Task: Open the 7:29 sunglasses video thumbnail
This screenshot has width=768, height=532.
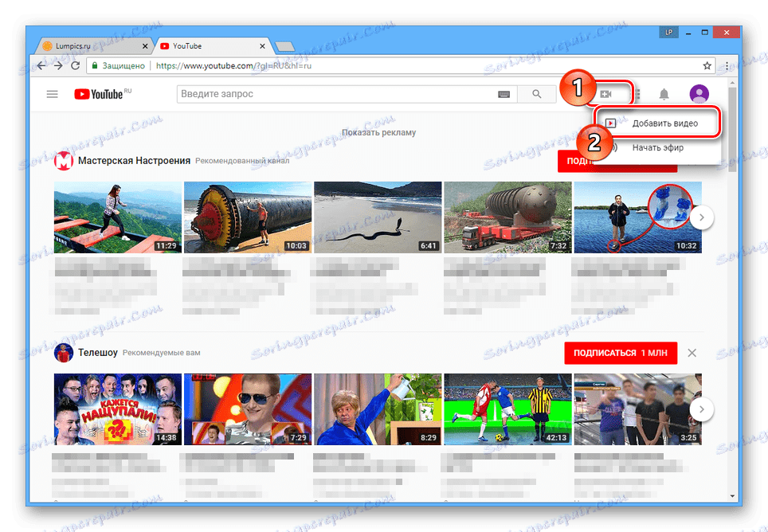Action: click(248, 409)
